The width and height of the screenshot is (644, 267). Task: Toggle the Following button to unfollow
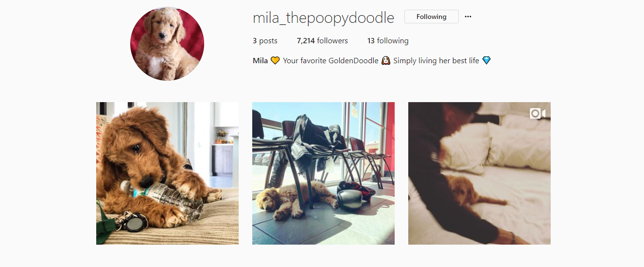(x=431, y=17)
